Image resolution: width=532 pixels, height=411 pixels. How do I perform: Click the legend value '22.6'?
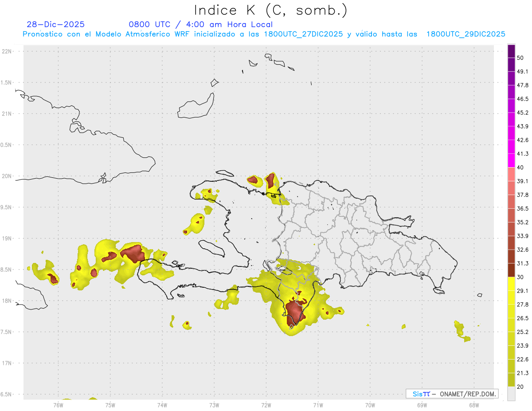click(523, 360)
